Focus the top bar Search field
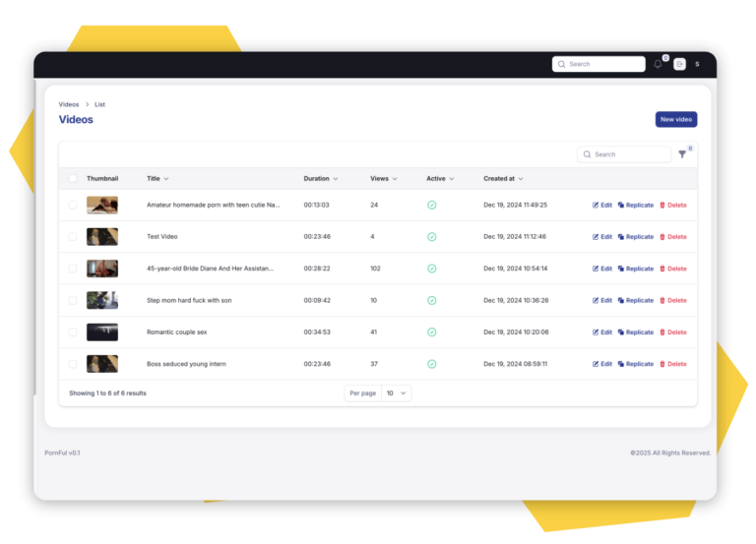 (x=598, y=64)
